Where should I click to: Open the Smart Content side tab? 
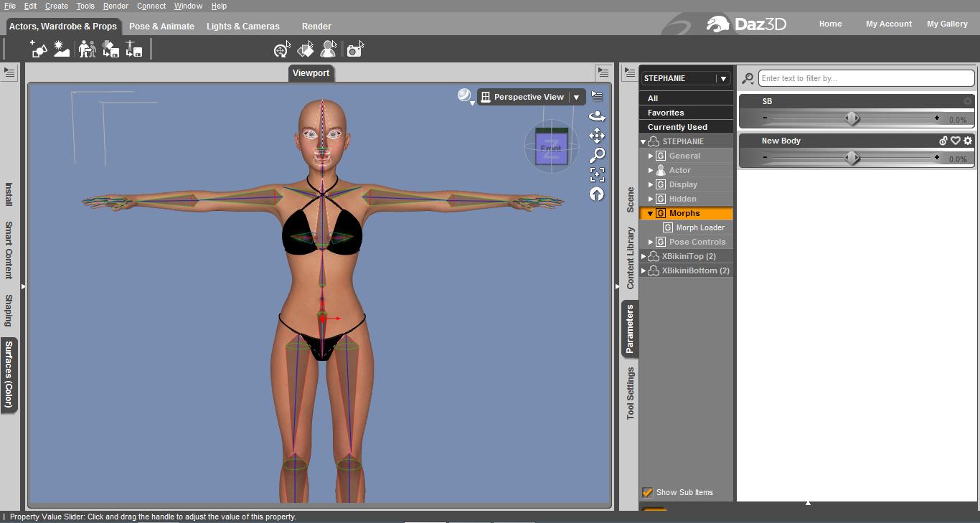tap(9, 250)
